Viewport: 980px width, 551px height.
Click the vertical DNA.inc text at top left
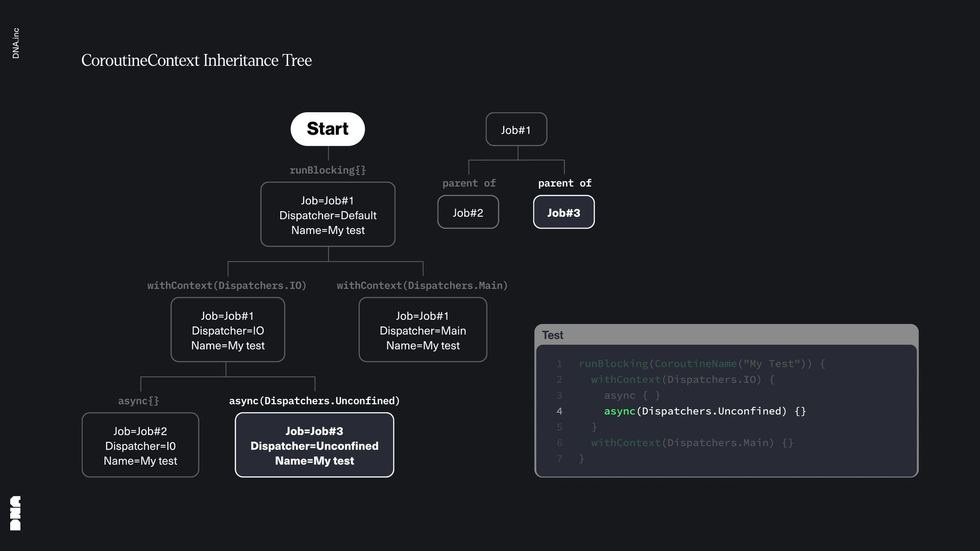(x=16, y=43)
